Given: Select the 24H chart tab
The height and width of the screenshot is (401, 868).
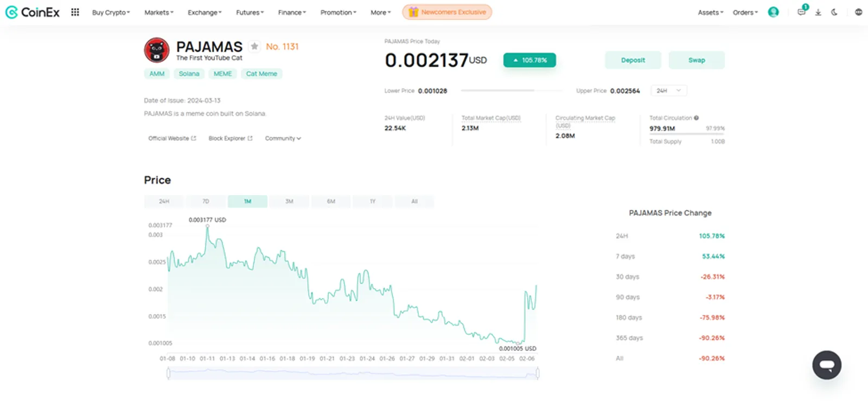Looking at the screenshot, I should point(164,202).
